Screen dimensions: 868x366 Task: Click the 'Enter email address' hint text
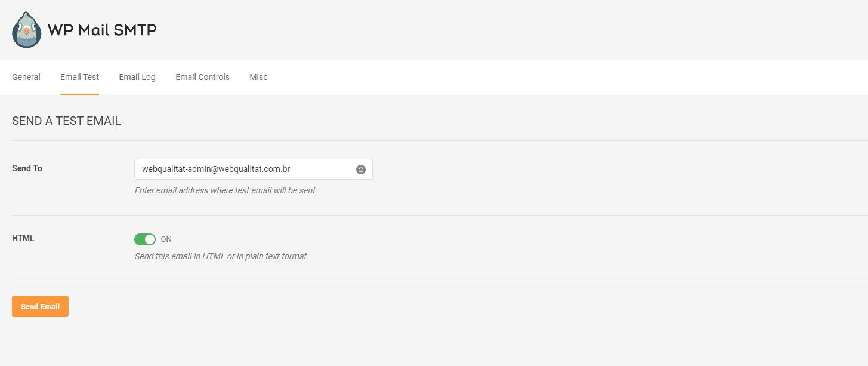tap(226, 191)
